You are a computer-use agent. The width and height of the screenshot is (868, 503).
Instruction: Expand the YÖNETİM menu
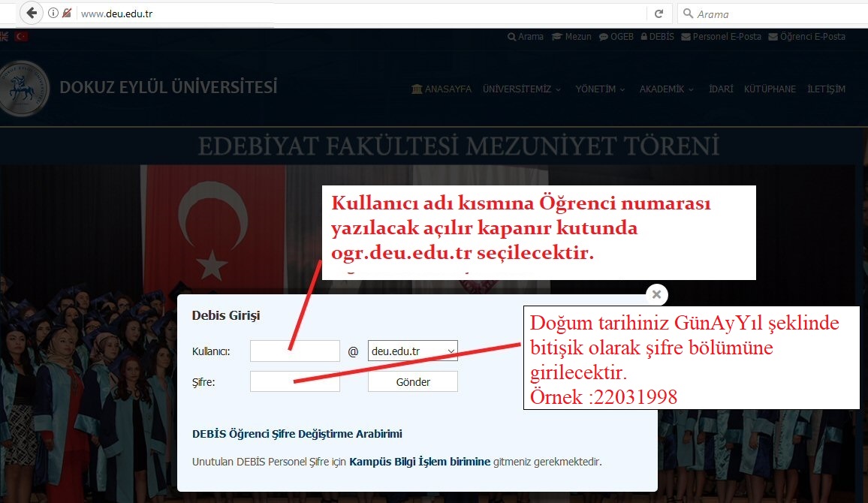[x=600, y=89]
